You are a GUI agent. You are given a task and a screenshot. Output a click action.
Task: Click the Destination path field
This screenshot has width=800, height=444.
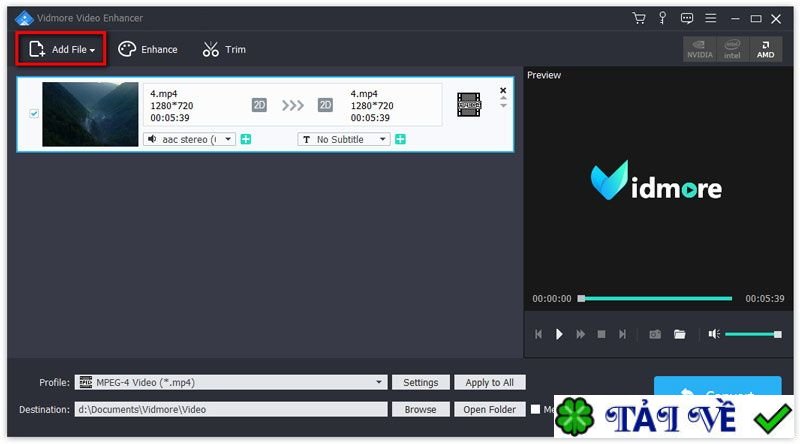point(231,409)
